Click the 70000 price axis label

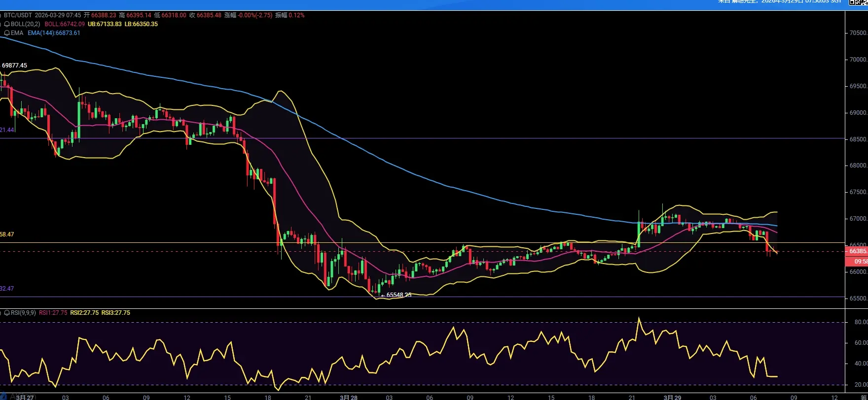click(858, 60)
